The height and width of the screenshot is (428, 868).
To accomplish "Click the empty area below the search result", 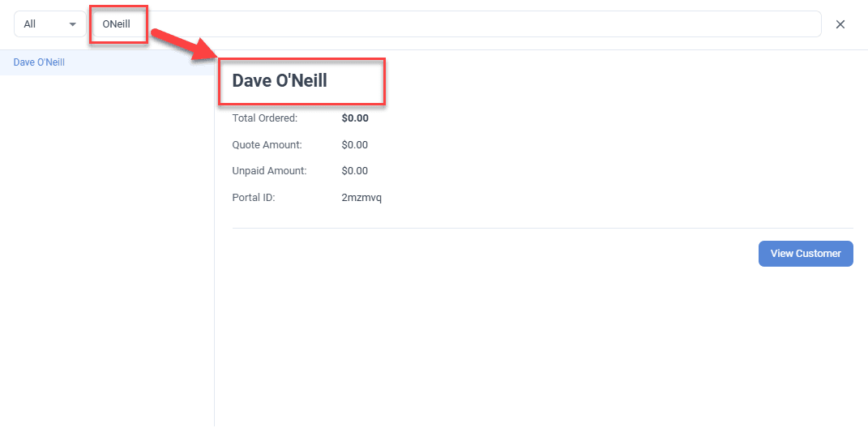I will (x=105, y=243).
